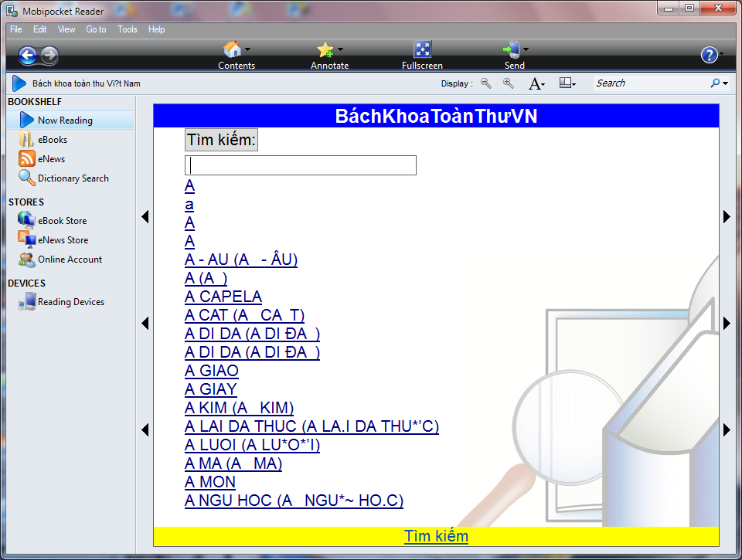The image size is (742, 560).
Task: Click the search magnifier options arrow
Action: (725, 83)
